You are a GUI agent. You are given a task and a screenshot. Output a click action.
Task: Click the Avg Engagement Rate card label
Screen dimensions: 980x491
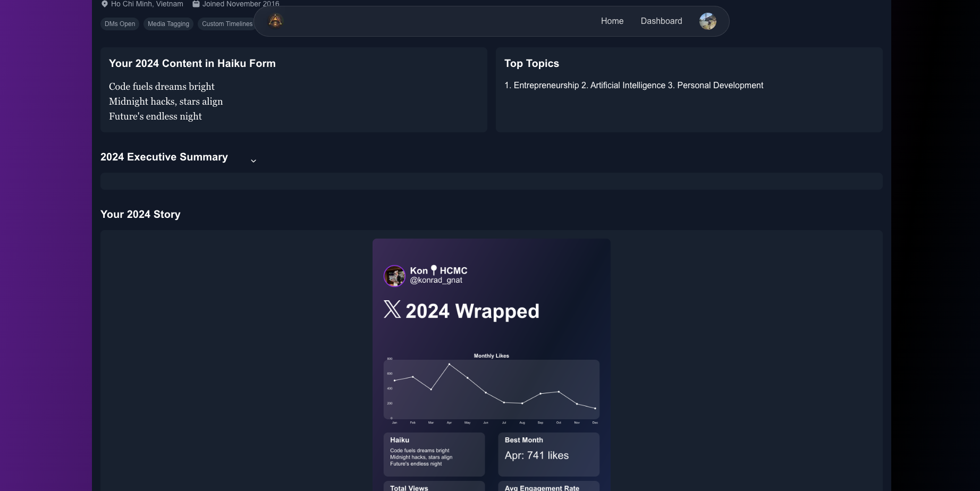coord(542,488)
